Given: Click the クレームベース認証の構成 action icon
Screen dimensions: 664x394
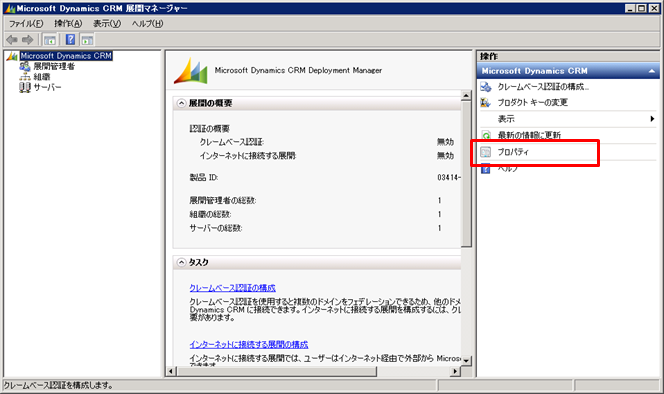Looking at the screenshot, I should tap(486, 87).
